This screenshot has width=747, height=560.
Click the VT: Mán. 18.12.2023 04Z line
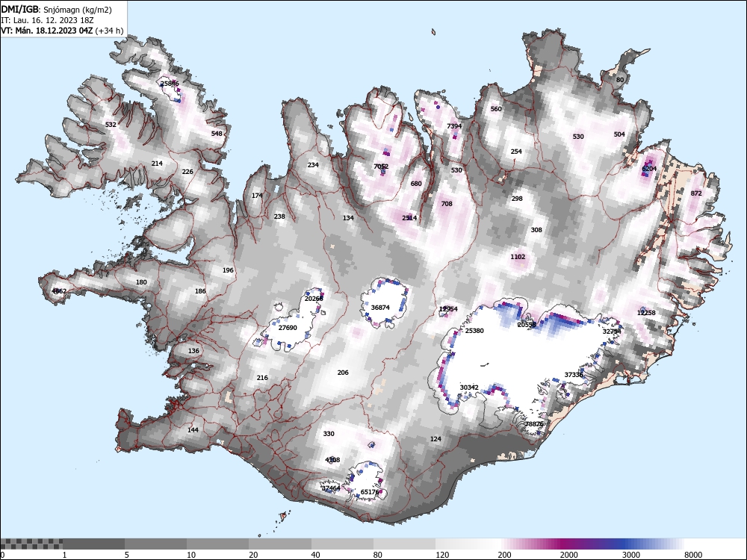[62, 31]
